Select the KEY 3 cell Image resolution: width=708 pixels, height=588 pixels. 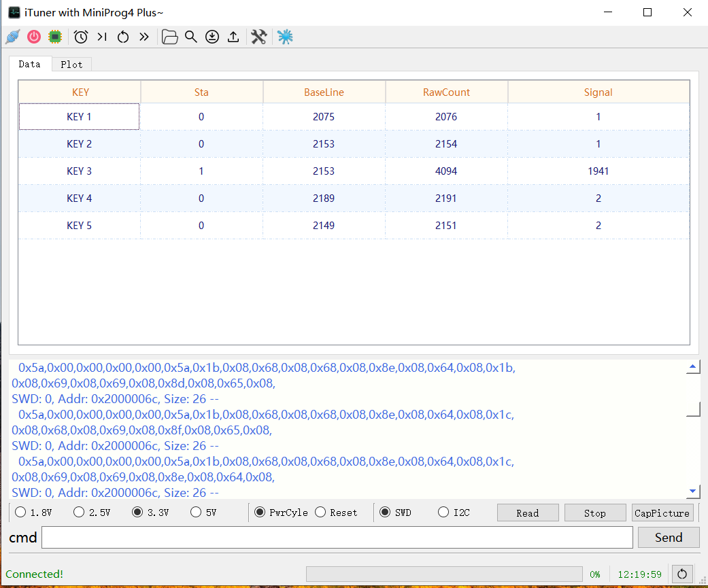pos(80,171)
